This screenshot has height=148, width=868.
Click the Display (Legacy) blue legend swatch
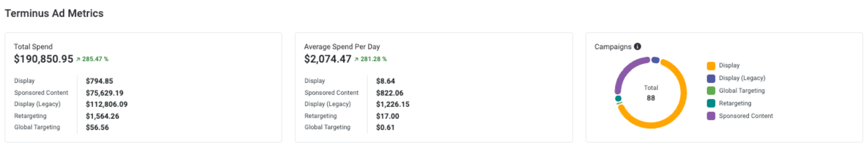711,78
